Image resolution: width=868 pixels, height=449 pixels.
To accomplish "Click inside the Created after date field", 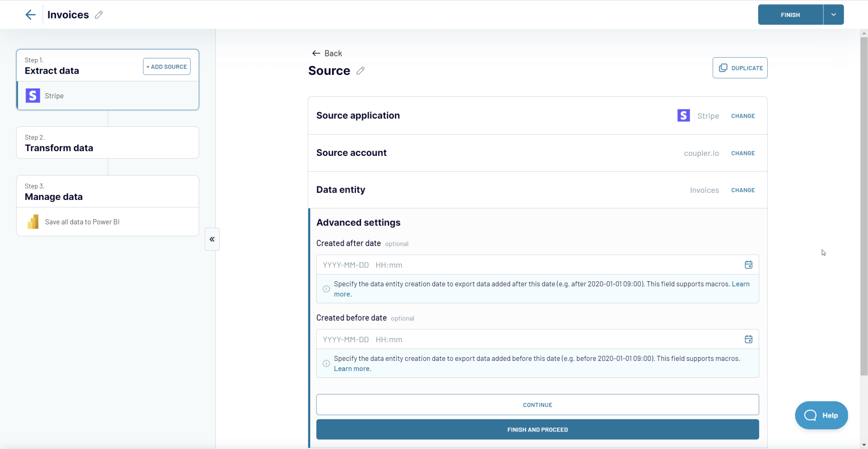I will [466, 264].
